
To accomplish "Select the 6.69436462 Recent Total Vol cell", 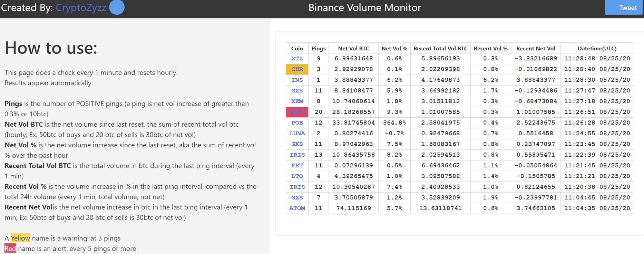I will point(440,166).
